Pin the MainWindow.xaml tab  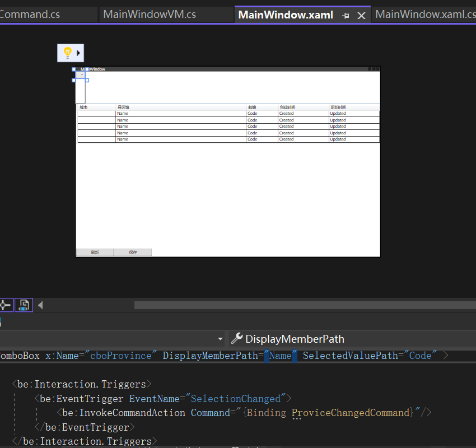(346, 16)
